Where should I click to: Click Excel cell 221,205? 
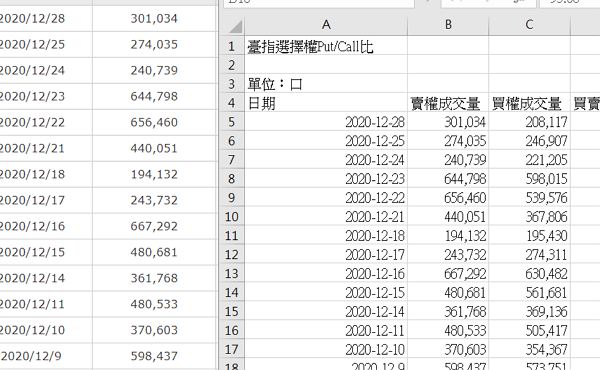coord(529,160)
